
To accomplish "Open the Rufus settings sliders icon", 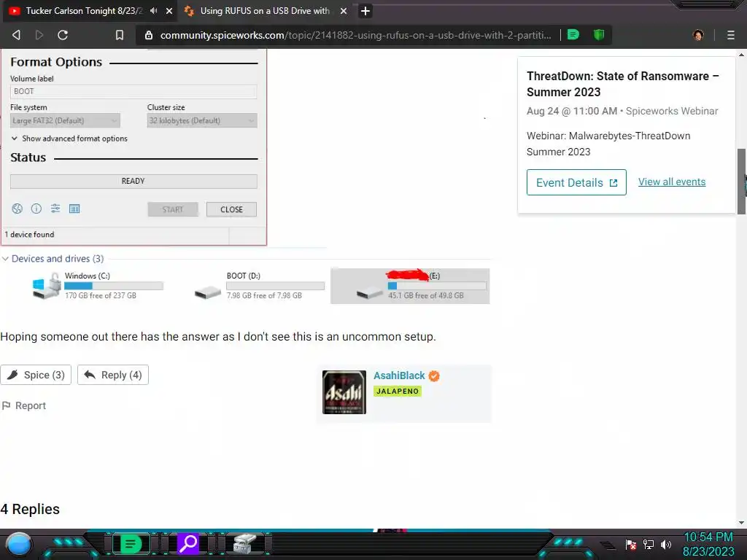I will click(55, 208).
